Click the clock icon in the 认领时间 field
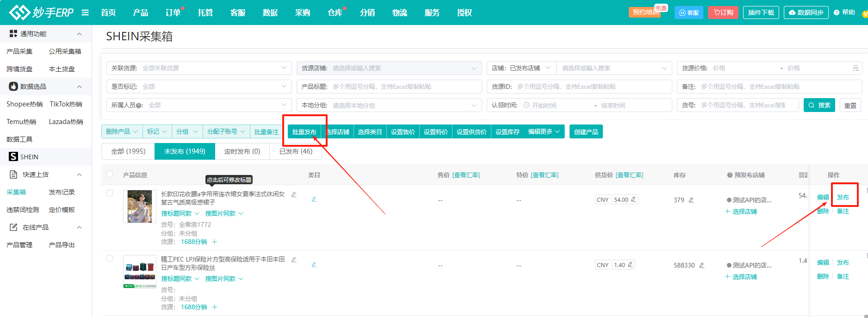Image resolution: width=868 pixels, height=318 pixels. 526,105
